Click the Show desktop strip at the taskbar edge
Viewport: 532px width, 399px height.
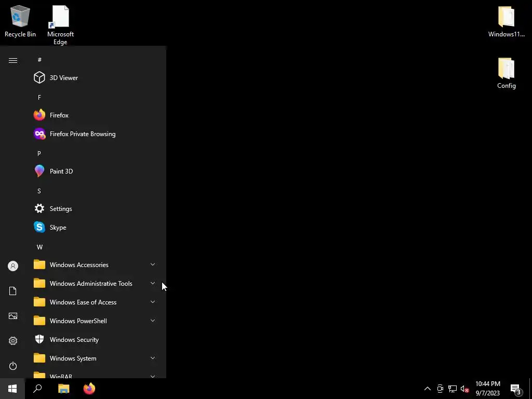(x=530, y=389)
